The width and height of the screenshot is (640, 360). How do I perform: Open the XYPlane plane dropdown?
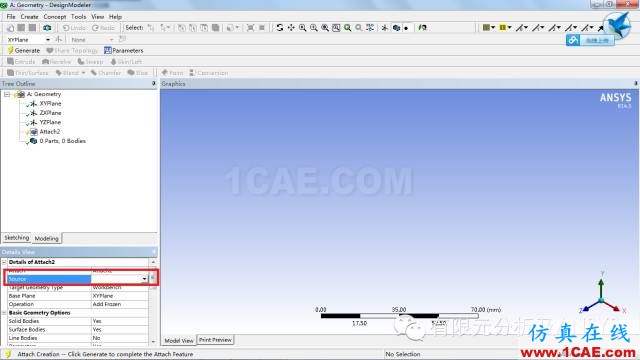point(48,40)
